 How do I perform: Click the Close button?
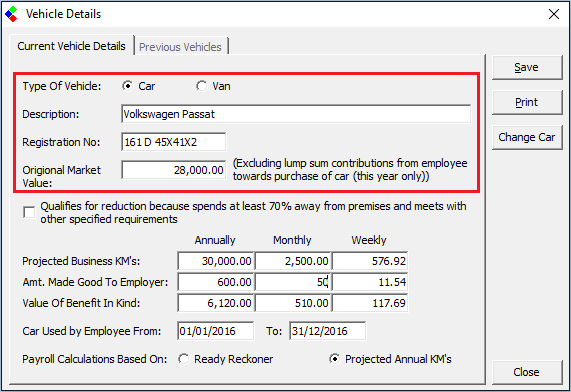pyautogui.click(x=527, y=372)
